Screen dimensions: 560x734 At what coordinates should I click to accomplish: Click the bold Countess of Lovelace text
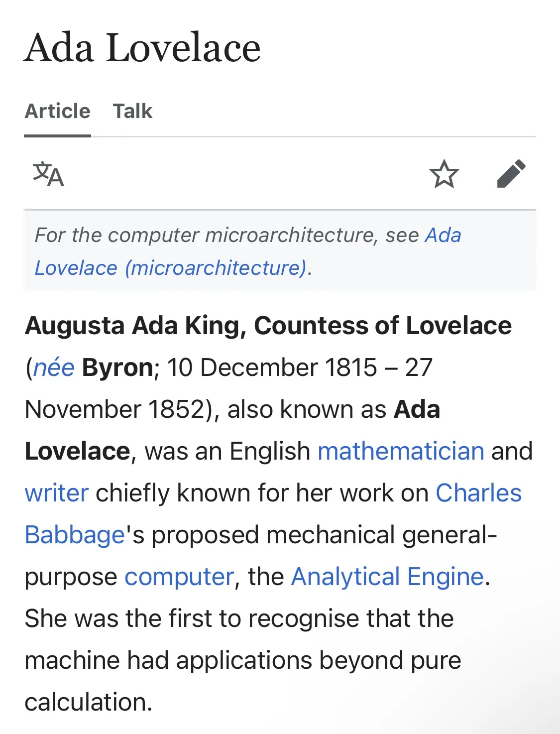click(383, 326)
